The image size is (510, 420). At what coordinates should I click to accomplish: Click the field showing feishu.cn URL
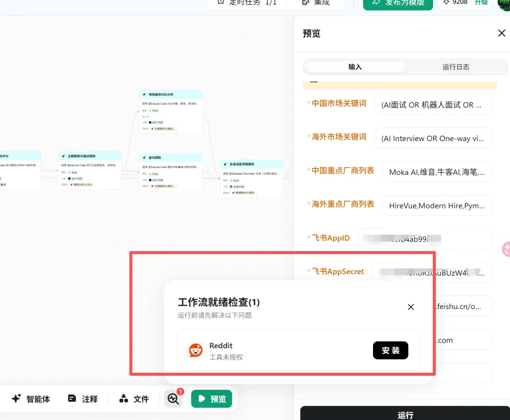coord(463,306)
